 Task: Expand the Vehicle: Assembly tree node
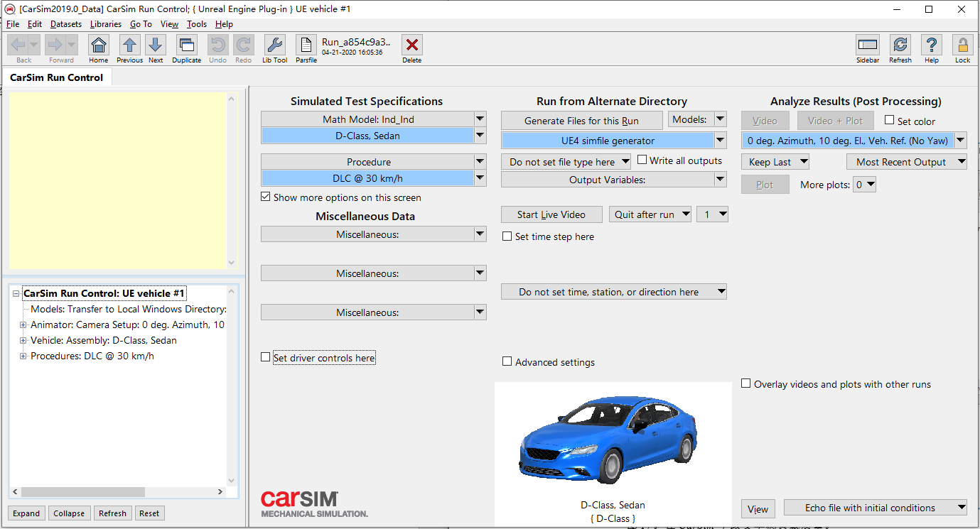coord(23,340)
